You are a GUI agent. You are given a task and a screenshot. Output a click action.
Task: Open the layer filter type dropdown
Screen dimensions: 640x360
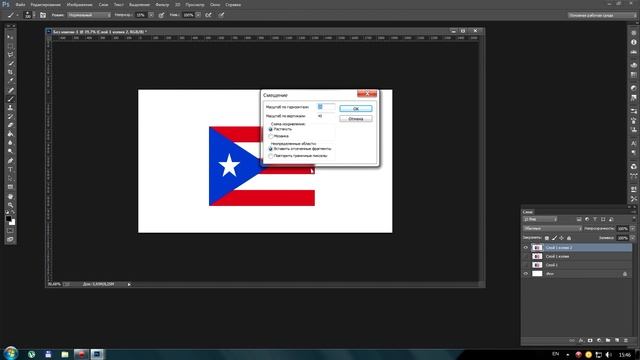coord(540,220)
